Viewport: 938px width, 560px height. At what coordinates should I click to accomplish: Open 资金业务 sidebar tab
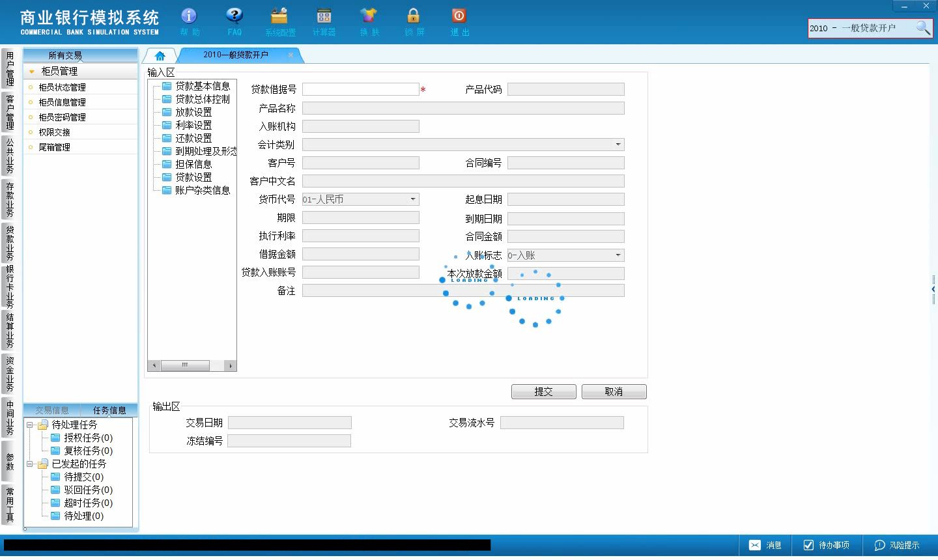tap(9, 374)
